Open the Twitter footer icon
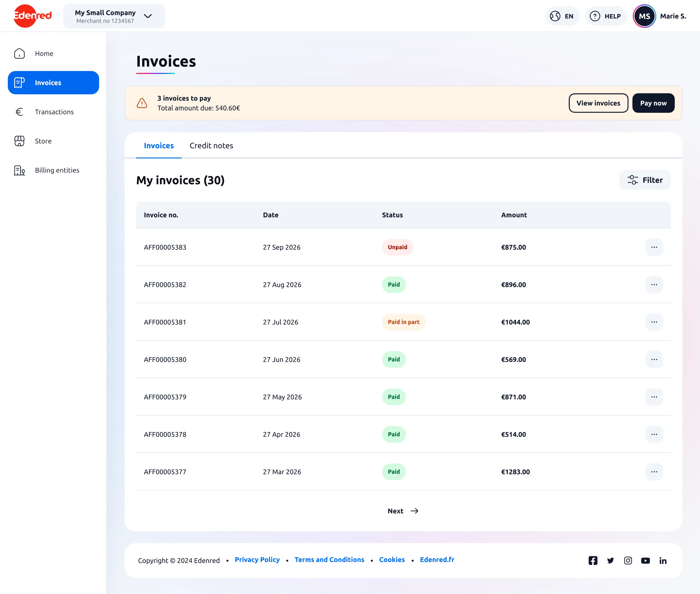This screenshot has width=700, height=594. pos(610,560)
